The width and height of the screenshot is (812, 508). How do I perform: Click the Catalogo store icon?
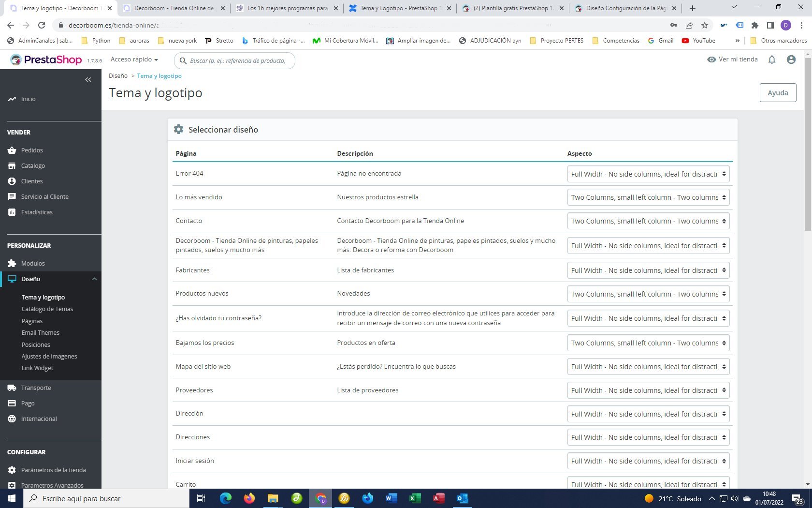pos(12,166)
